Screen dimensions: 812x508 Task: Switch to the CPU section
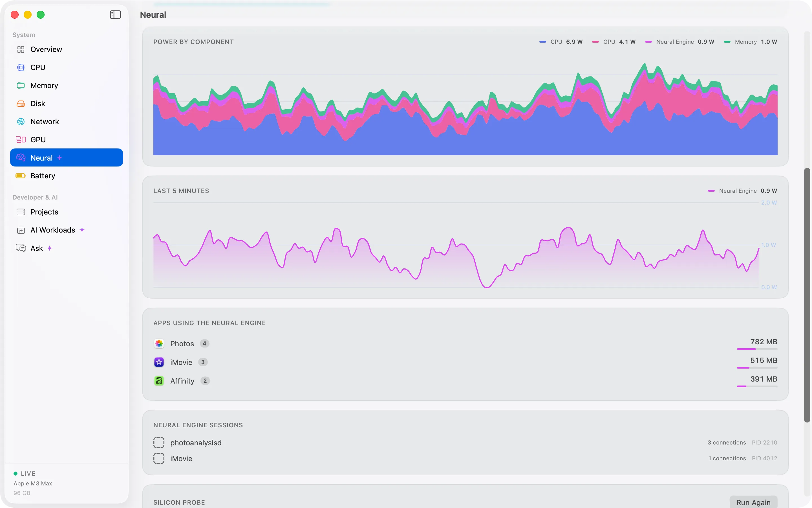pyautogui.click(x=67, y=67)
